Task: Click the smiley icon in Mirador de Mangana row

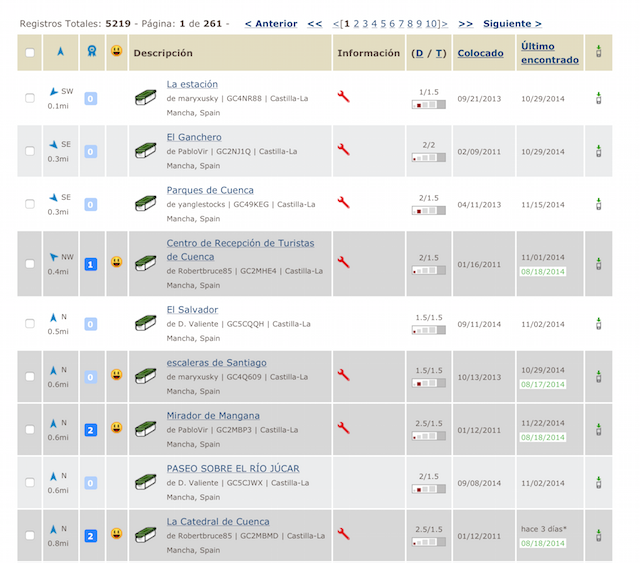Action: pos(117,428)
